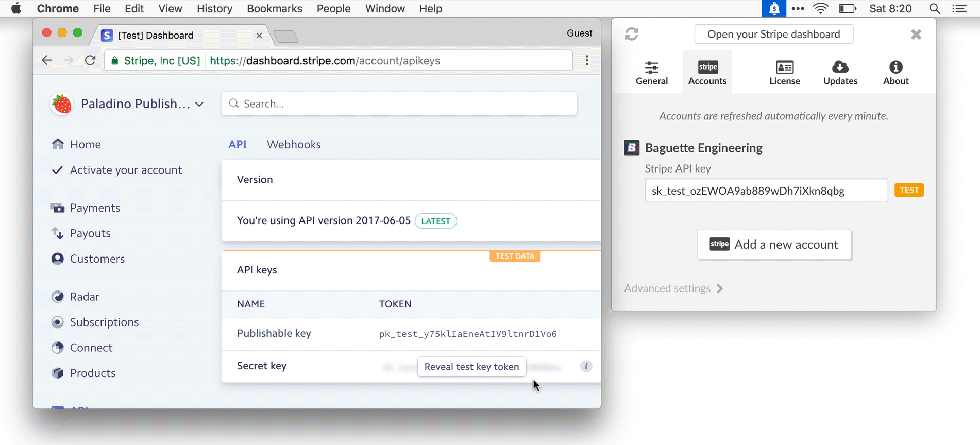This screenshot has height=445, width=980.
Task: Open the Apple menu
Action: [16, 9]
